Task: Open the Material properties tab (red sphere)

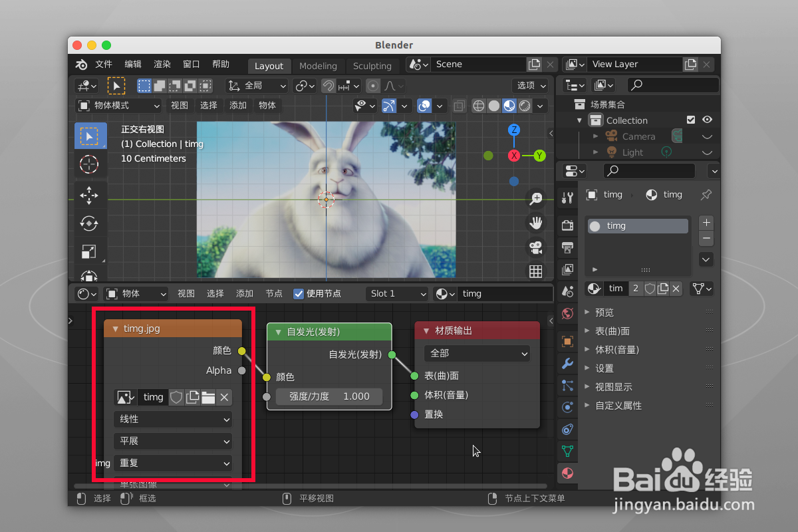Action: pos(567,473)
